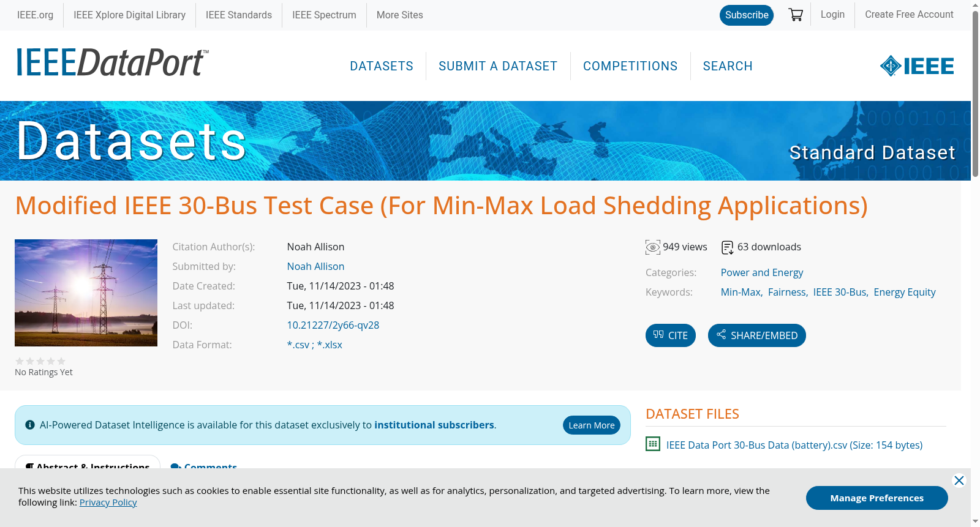Click 949 views text
Image resolution: width=980 pixels, height=527 pixels.
click(685, 247)
